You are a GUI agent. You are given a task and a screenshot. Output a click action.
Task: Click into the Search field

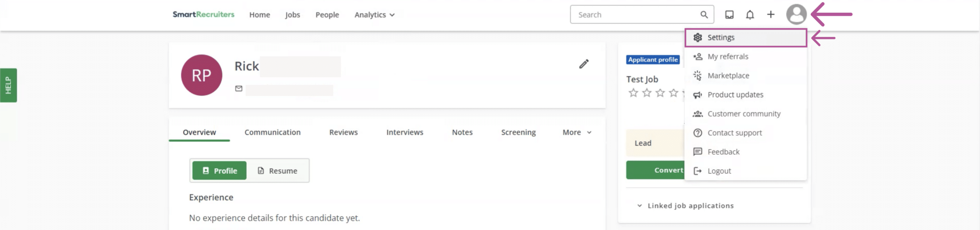(636, 15)
